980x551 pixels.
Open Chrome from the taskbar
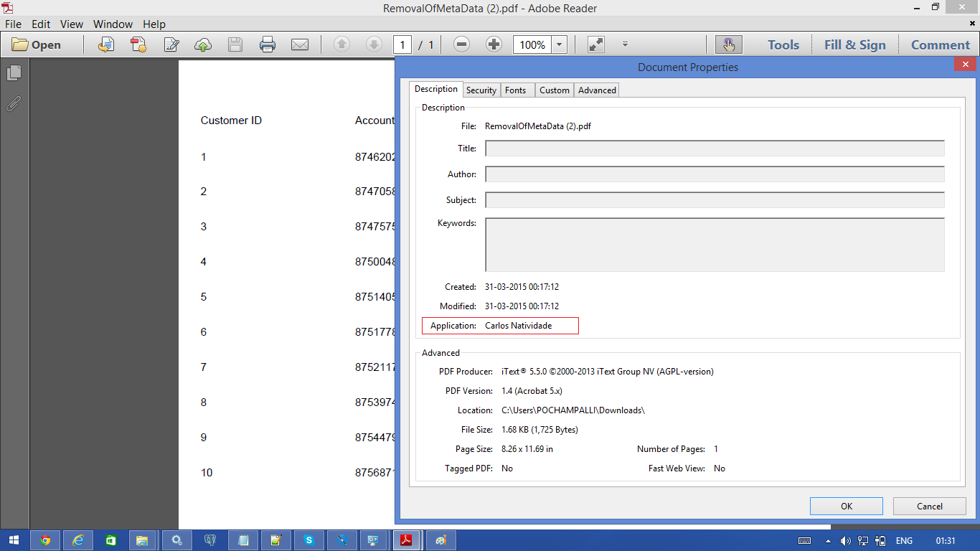tap(45, 540)
